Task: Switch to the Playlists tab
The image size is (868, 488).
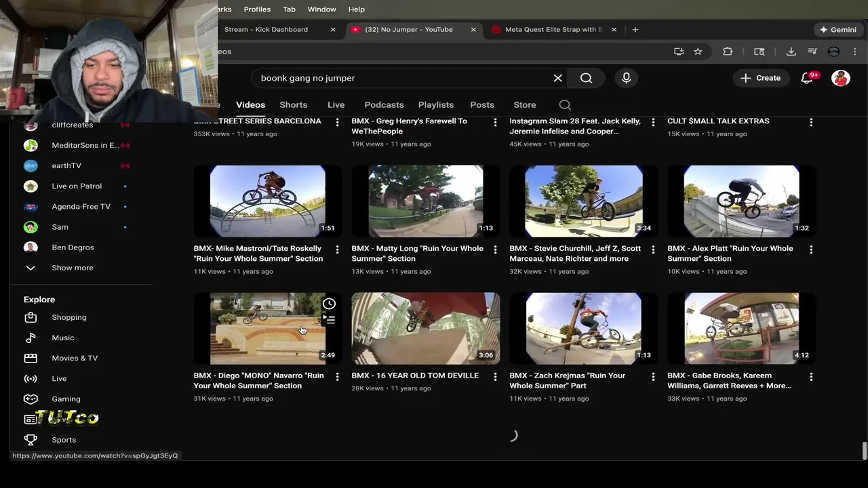Action: click(x=436, y=105)
